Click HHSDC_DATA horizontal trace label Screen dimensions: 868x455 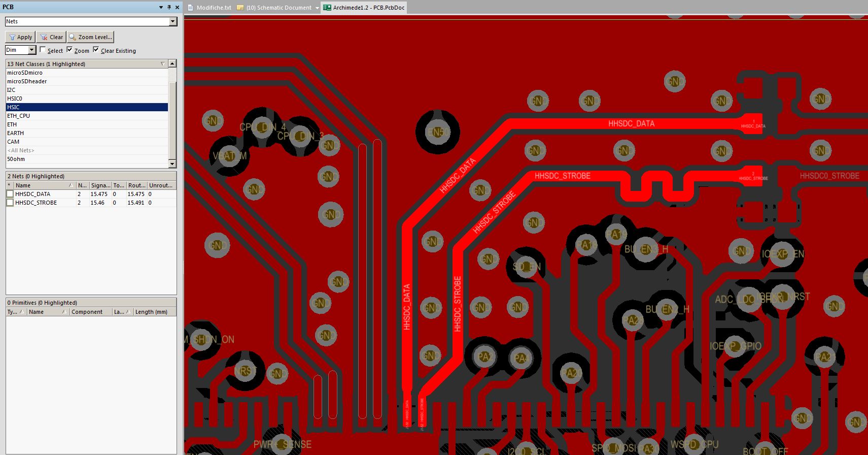tap(631, 123)
